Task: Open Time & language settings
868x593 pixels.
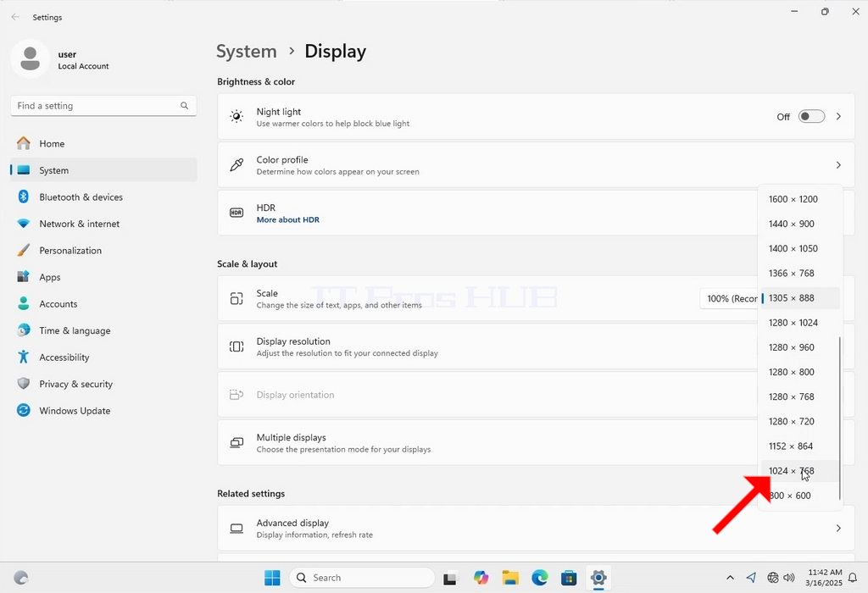Action: click(x=103, y=330)
